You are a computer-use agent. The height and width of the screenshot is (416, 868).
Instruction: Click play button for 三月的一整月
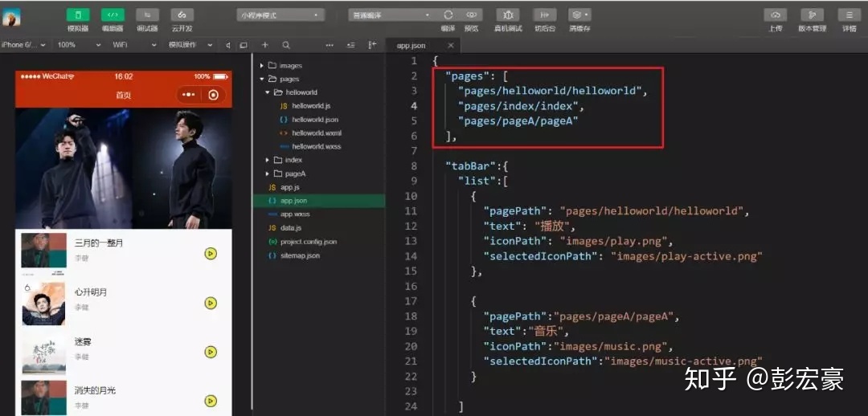click(211, 254)
